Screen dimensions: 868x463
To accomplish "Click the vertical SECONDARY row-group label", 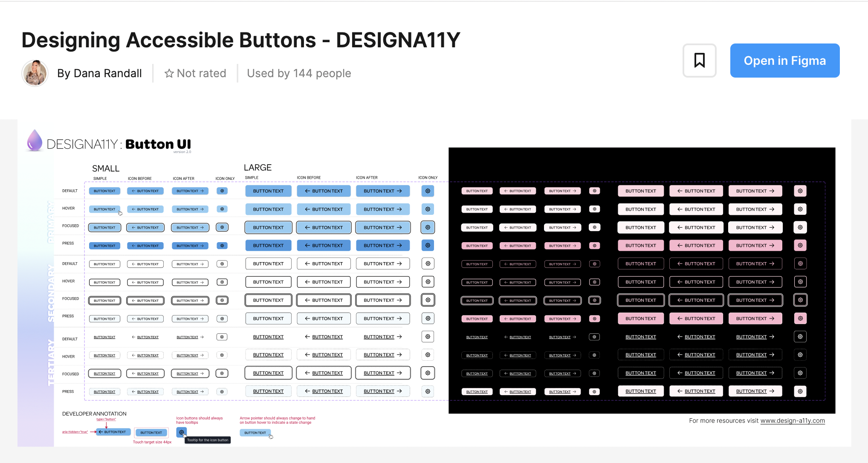I will click(x=51, y=293).
